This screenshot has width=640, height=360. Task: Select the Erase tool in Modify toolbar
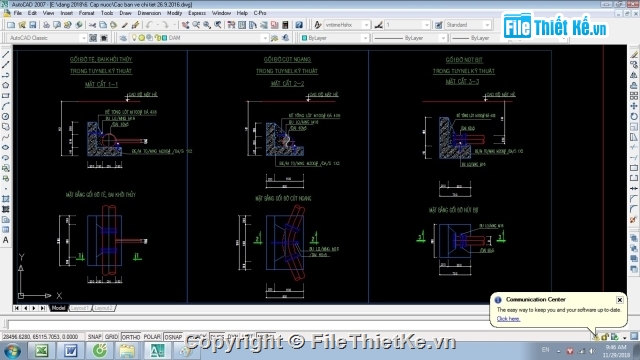click(x=634, y=55)
